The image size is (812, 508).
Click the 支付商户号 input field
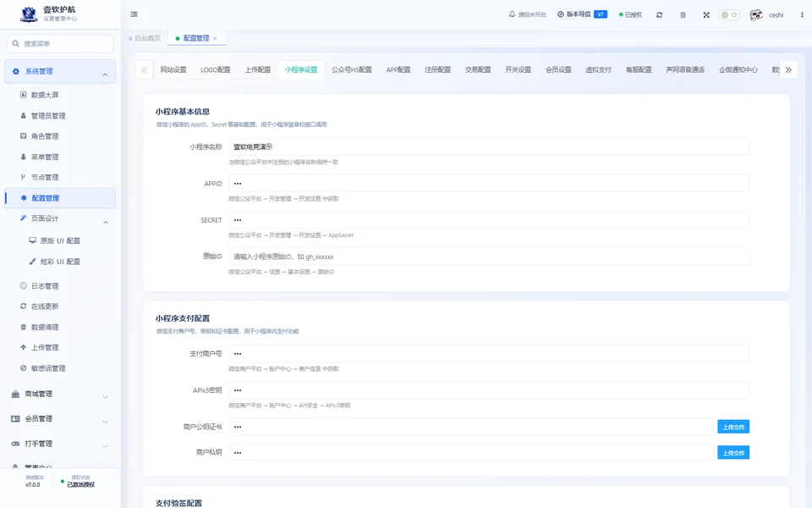[x=489, y=354]
